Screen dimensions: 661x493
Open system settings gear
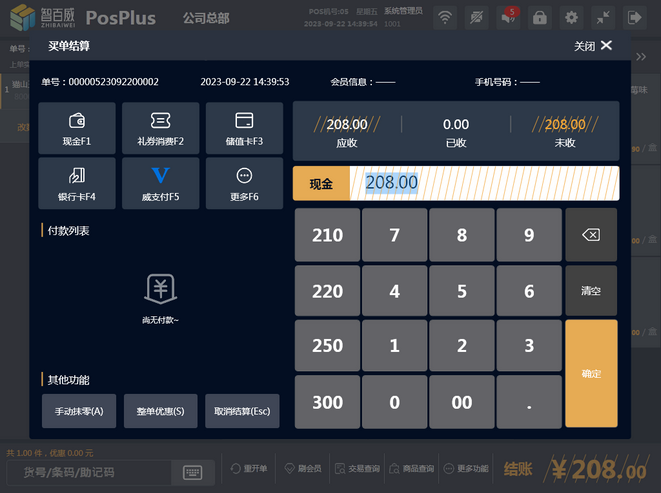click(x=570, y=17)
